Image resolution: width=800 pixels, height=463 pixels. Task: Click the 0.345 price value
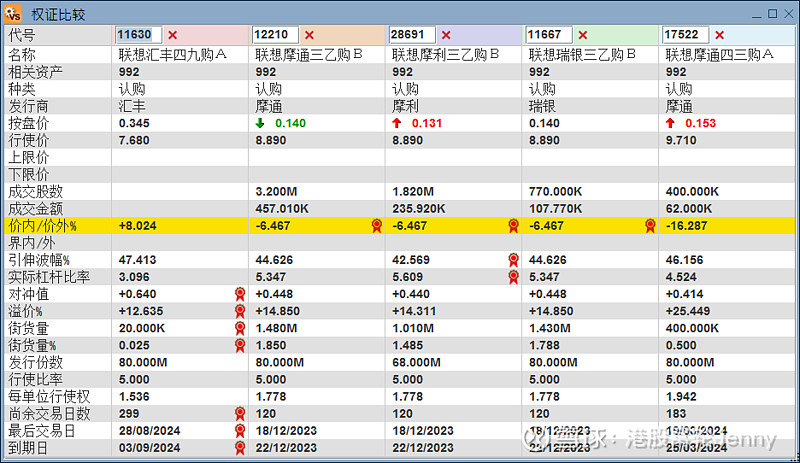pos(134,123)
